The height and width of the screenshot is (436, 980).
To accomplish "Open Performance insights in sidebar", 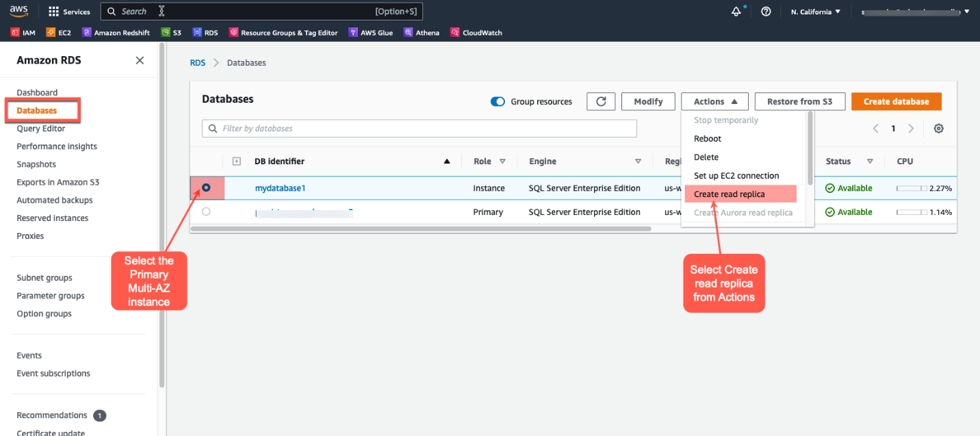I will pyautogui.click(x=57, y=146).
